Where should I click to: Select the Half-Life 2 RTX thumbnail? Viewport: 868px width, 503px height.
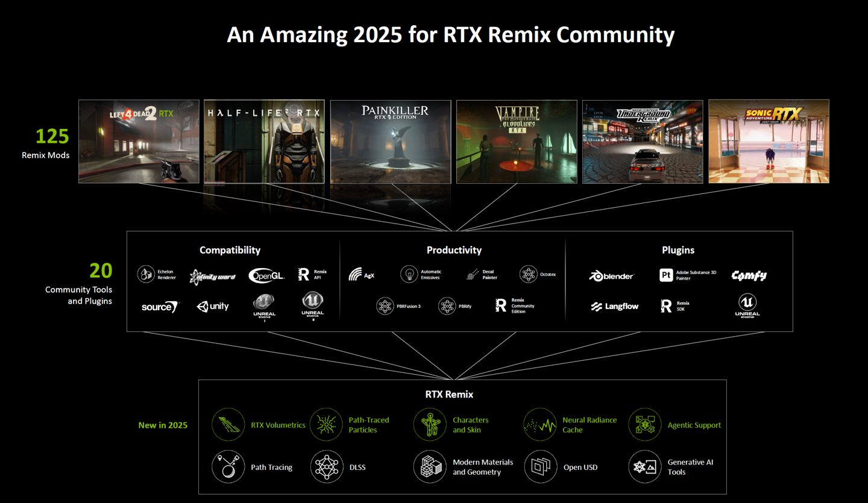[x=264, y=142]
